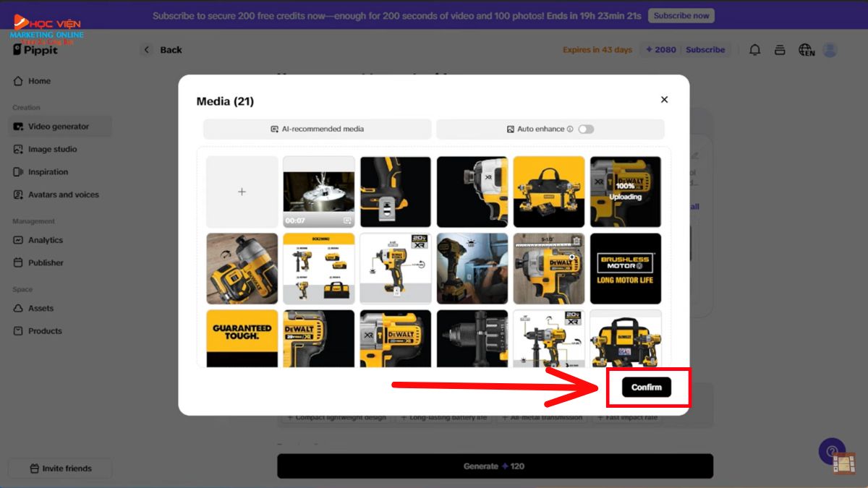
Task: Open the language globe EN selector
Action: 806,50
